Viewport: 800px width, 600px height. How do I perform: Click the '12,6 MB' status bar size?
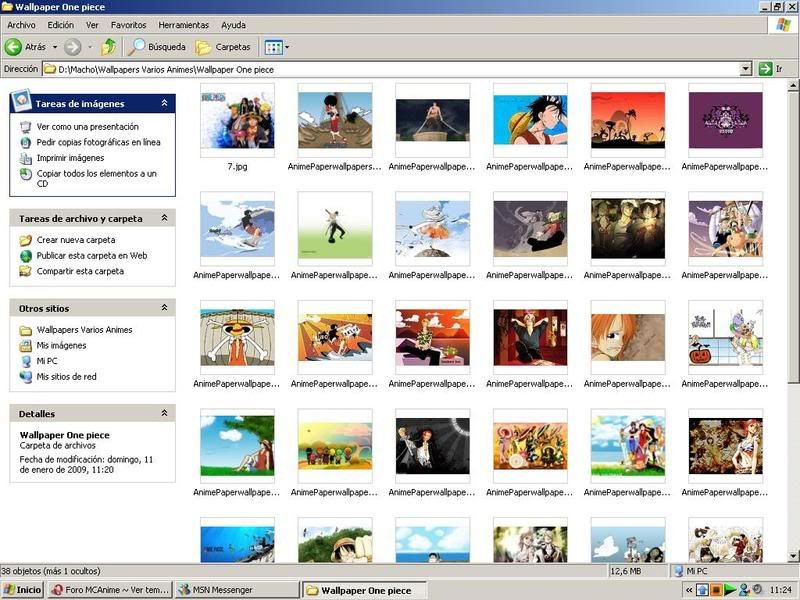point(626,571)
